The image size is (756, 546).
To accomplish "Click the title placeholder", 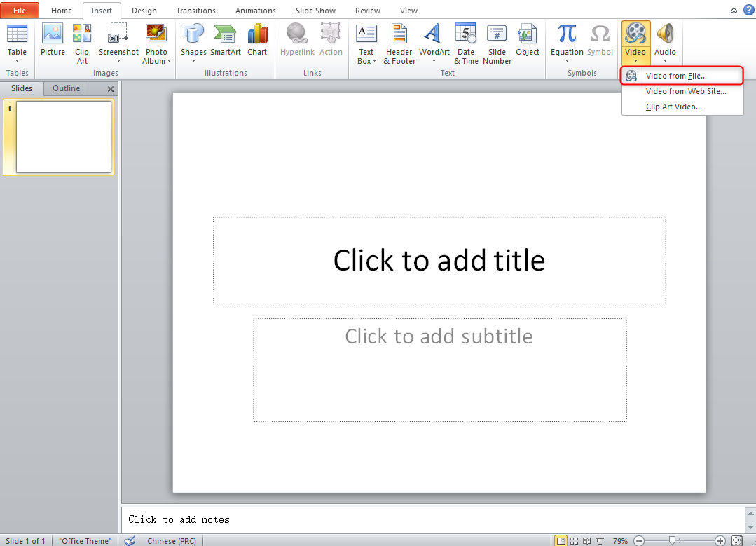I will [x=440, y=260].
